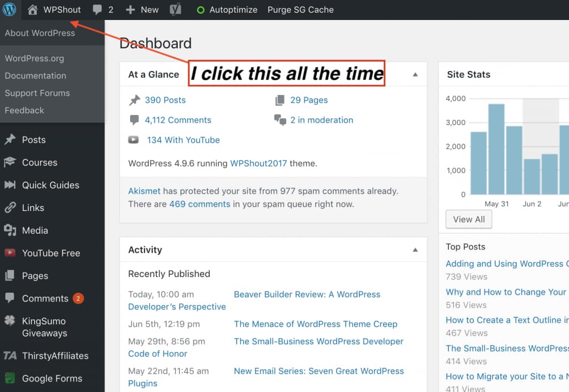Click Purge SG Cache
The height and width of the screenshot is (392, 569).
coord(301,9)
